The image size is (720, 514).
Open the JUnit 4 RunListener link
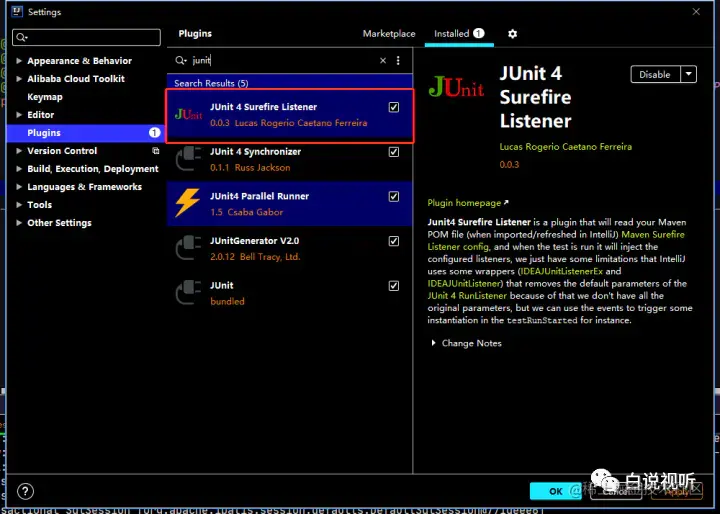[x=467, y=296]
